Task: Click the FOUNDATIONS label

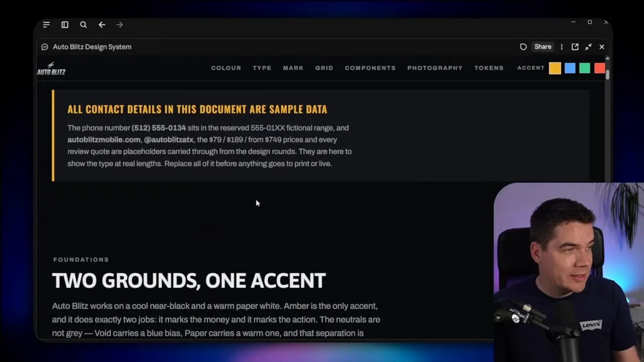Action: click(x=81, y=259)
